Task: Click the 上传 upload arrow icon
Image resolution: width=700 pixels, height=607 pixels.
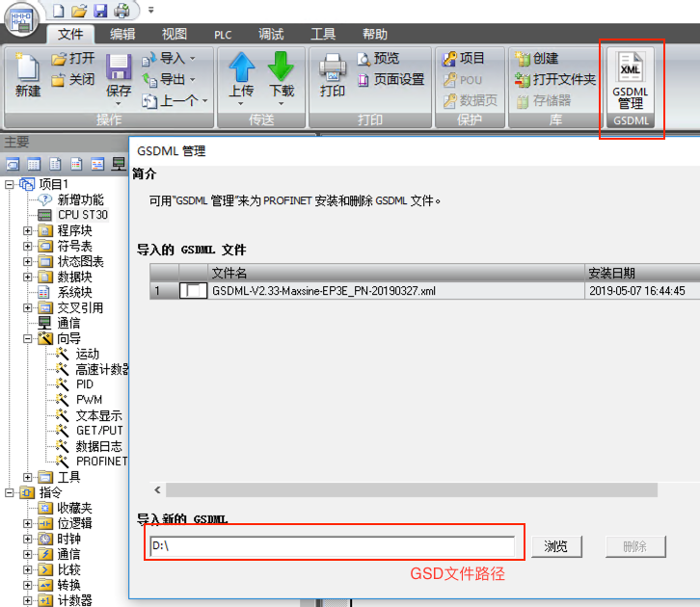Action: 241,69
